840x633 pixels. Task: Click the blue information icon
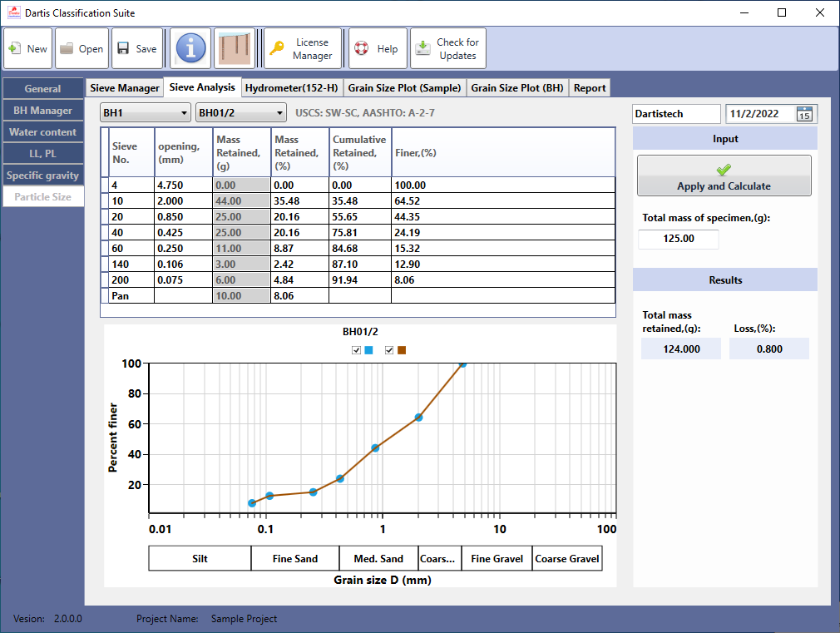[x=190, y=49]
